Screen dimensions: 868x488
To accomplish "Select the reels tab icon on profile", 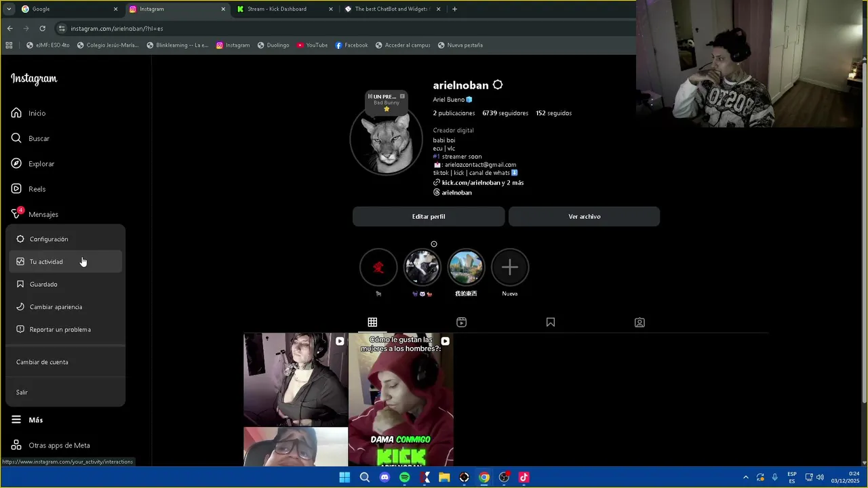I will (x=461, y=322).
